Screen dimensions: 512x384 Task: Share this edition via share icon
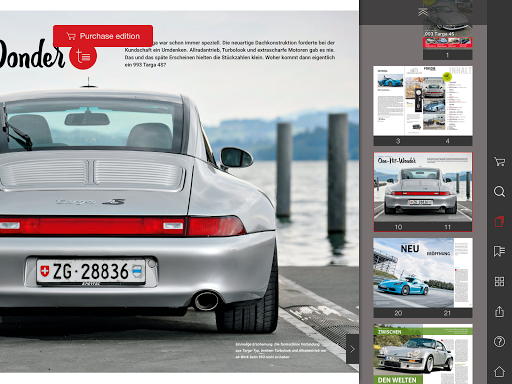(499, 311)
